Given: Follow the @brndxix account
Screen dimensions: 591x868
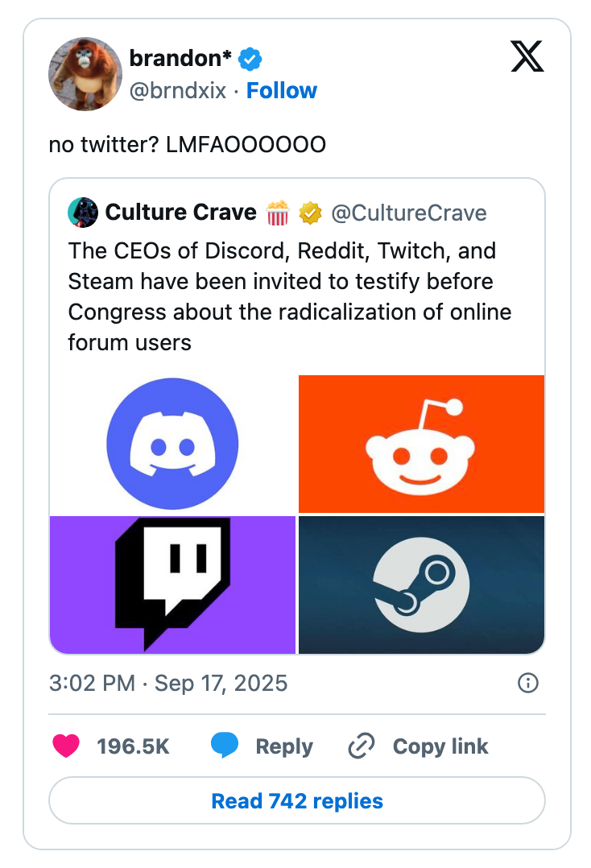Looking at the screenshot, I should (x=282, y=90).
